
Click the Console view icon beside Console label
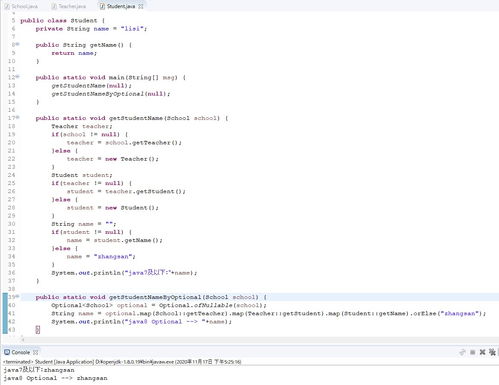7,352
